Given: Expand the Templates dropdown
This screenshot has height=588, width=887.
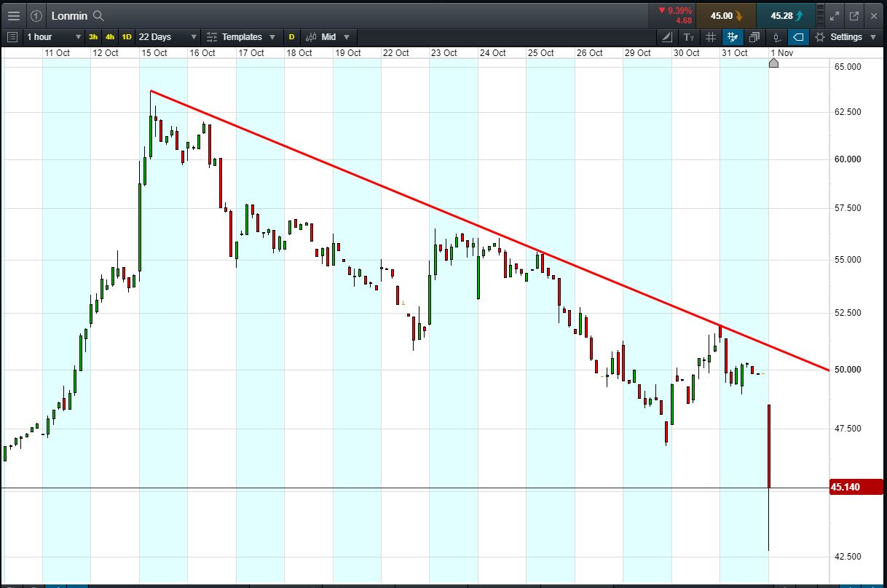Looking at the screenshot, I should 240,37.
